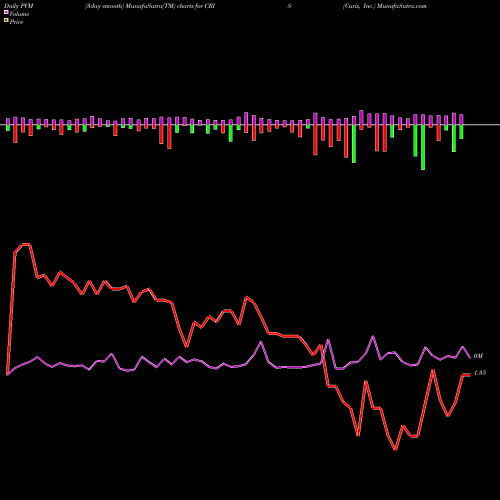
Task: Click the purple Volume legend swatch
Action: coord(6,13)
